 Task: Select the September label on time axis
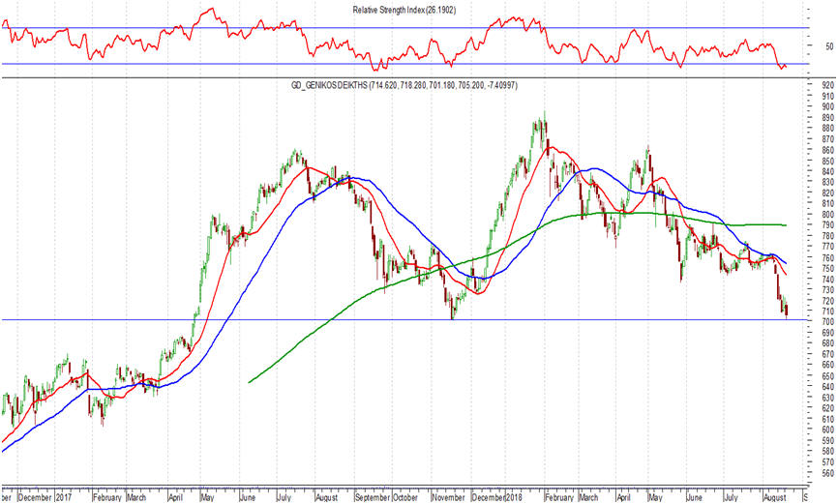(373, 497)
